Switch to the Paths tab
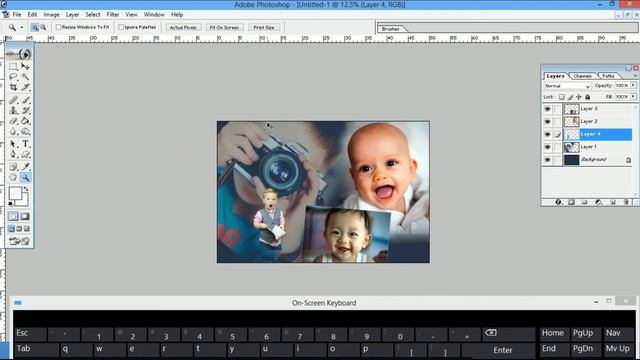Image resolution: width=640 pixels, height=360 pixels. click(x=608, y=76)
